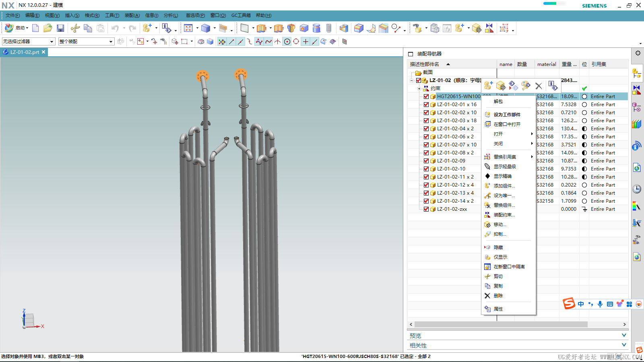Copy using the toolbar copy icon
This screenshot has height=362, width=644.
(x=88, y=28)
